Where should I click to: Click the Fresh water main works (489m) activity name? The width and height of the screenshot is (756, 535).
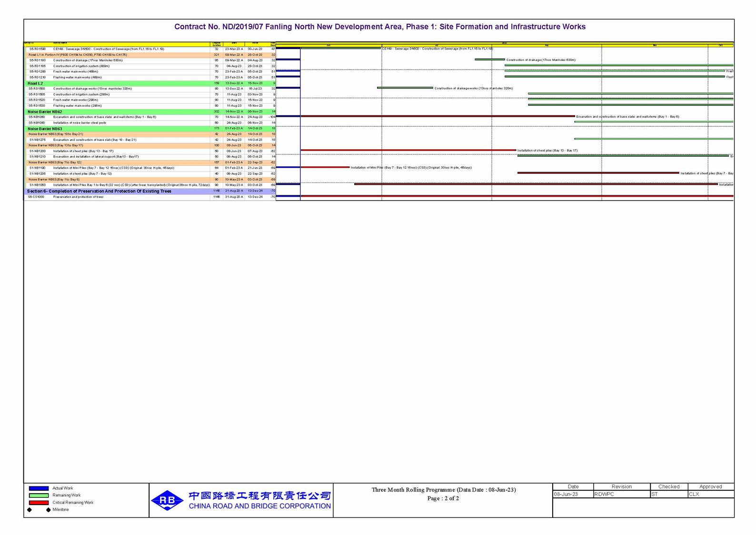(75, 71)
